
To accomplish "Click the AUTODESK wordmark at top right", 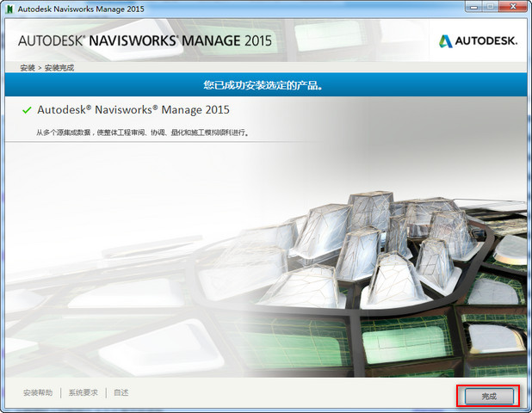I will point(488,40).
